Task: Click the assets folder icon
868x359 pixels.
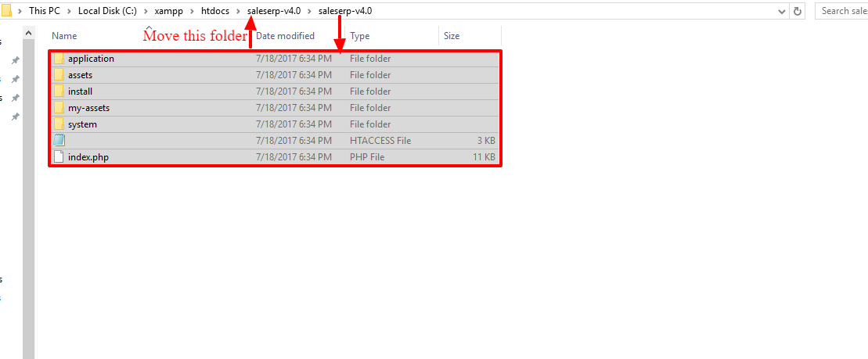Action: (59, 75)
